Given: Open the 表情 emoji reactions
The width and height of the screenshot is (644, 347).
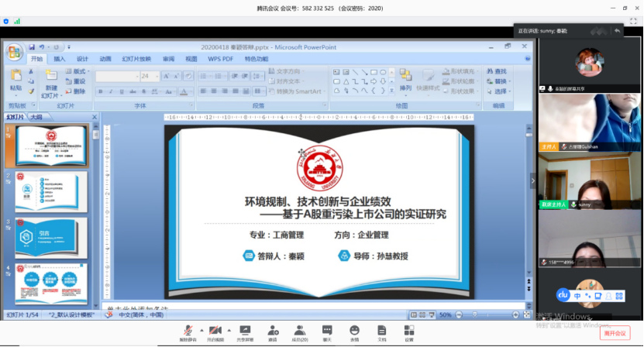Looking at the screenshot, I should [354, 333].
